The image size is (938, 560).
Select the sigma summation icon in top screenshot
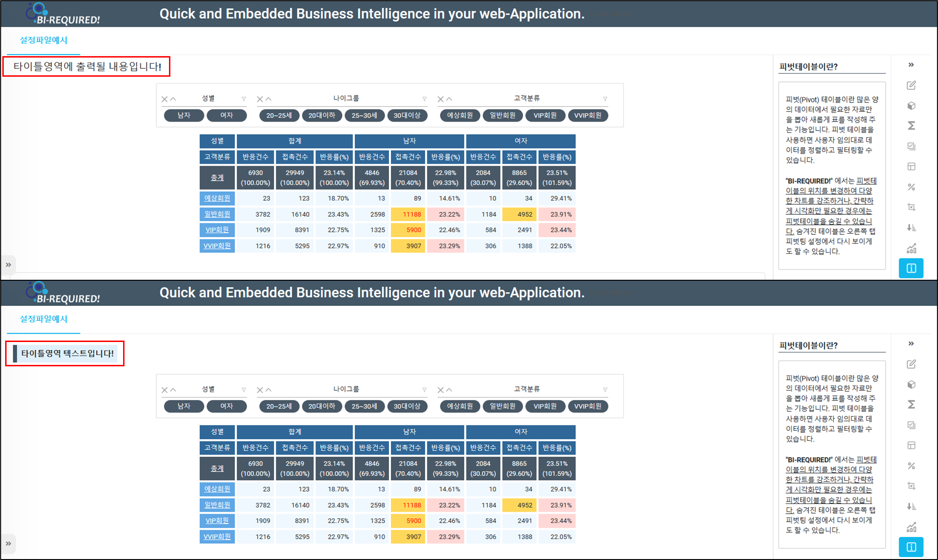tap(911, 126)
